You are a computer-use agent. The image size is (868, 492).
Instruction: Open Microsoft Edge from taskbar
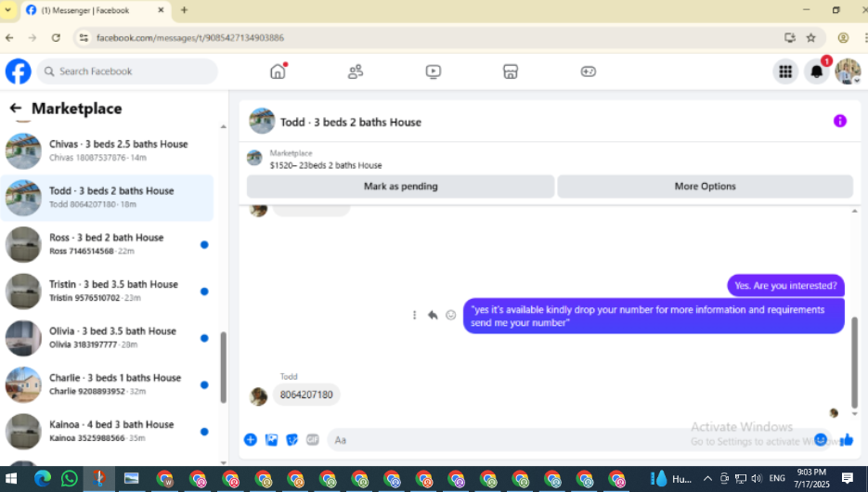click(x=43, y=478)
